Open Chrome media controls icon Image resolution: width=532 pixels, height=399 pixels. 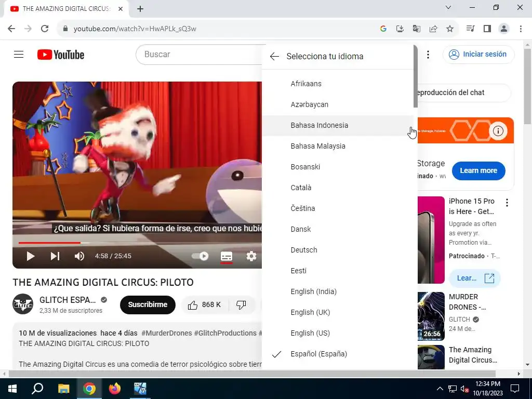pyautogui.click(x=470, y=29)
